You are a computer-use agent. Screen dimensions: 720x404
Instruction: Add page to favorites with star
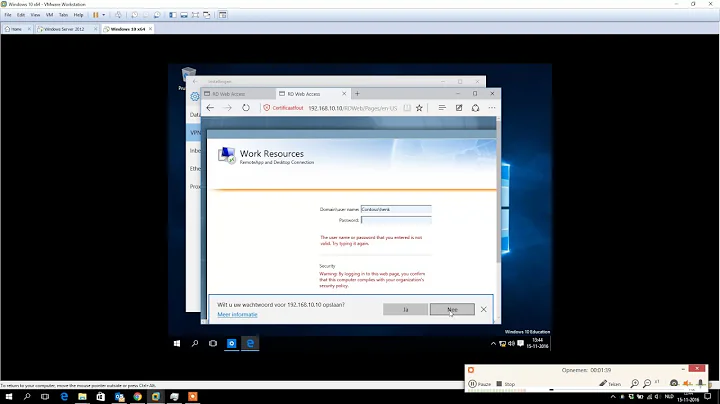click(419, 108)
